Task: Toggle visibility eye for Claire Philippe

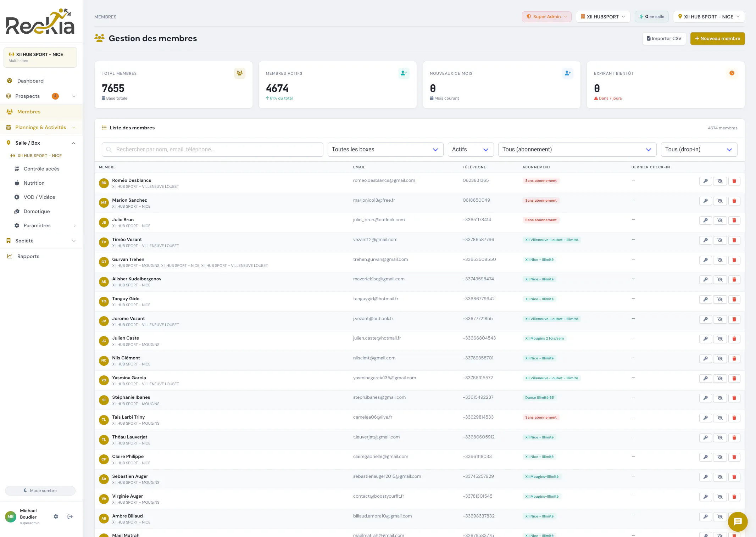Action: pos(720,457)
